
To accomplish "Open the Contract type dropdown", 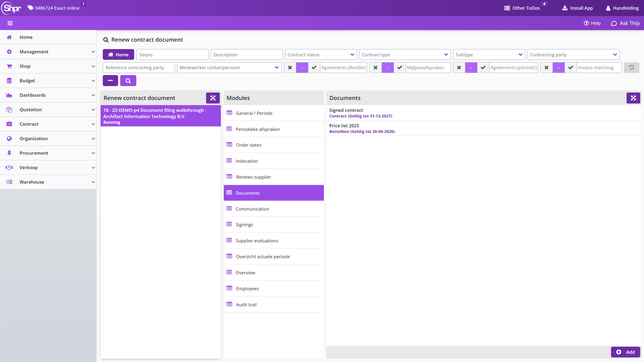I will tap(405, 55).
